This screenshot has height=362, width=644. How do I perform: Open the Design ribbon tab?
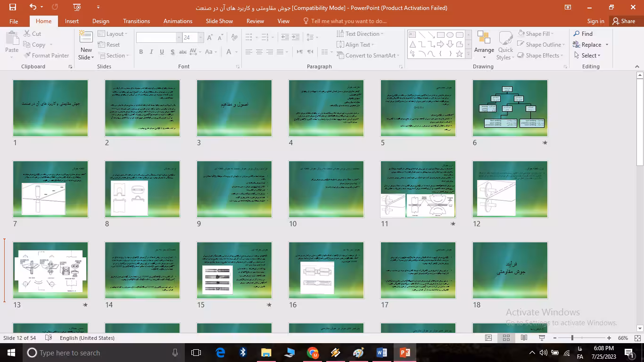100,21
